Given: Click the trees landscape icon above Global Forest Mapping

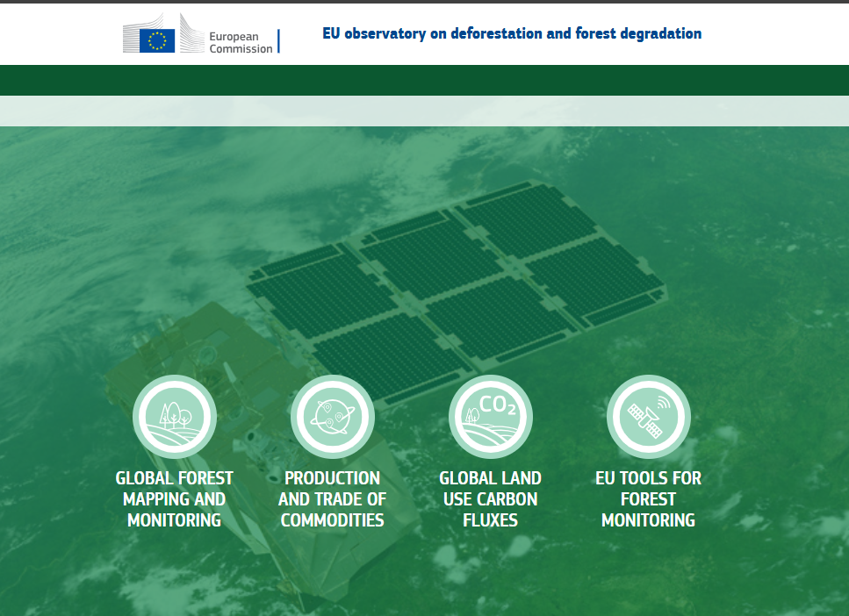Looking at the screenshot, I should [x=175, y=416].
